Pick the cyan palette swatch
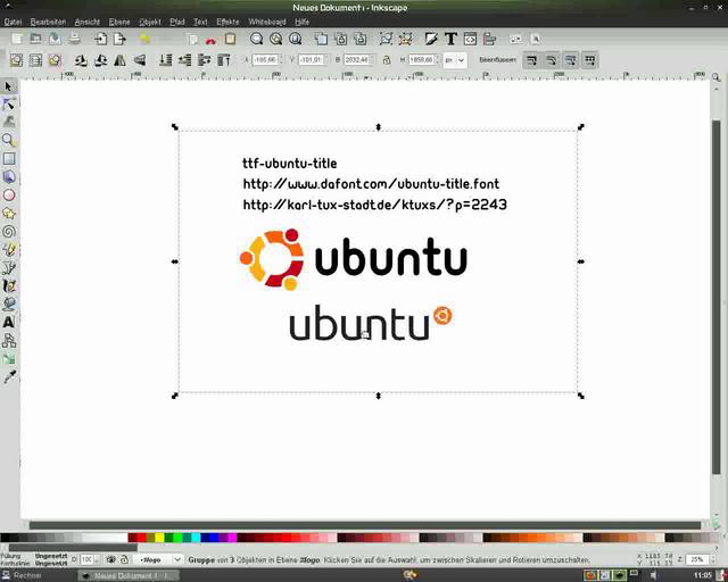This screenshot has width=728, height=582. [196, 537]
